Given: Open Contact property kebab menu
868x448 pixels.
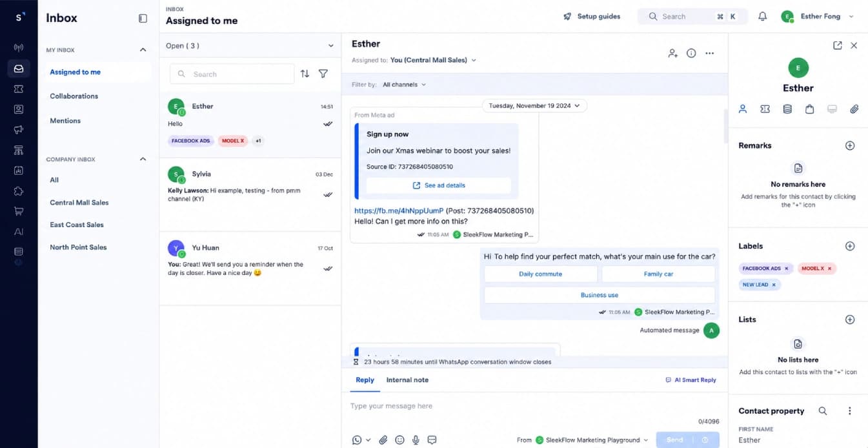Looking at the screenshot, I should [x=850, y=411].
